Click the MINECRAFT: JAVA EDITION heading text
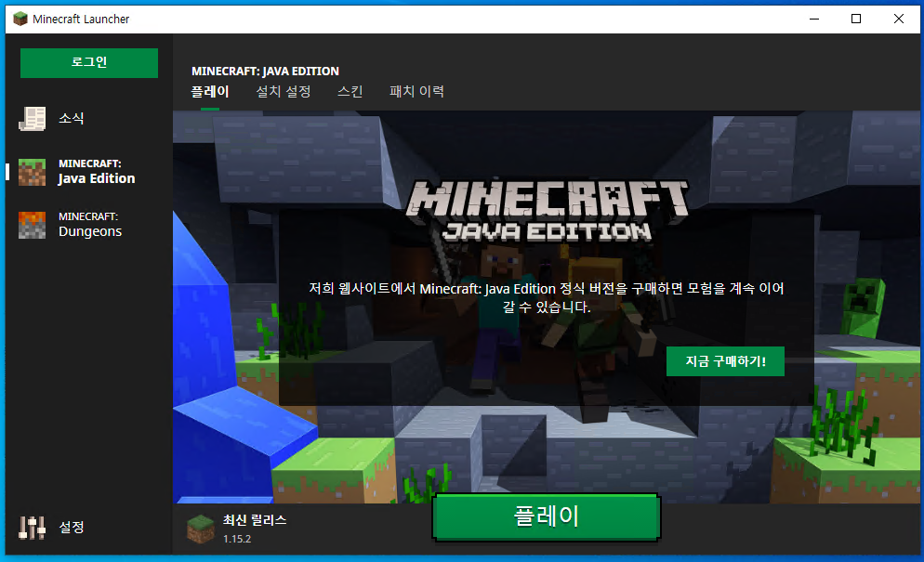This screenshot has height=562, width=924. pyautogui.click(x=265, y=72)
